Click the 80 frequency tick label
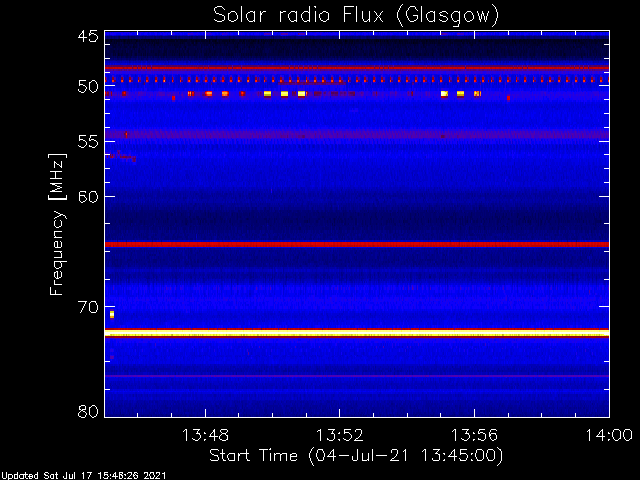Image resolution: width=640 pixels, height=480 pixels. click(x=88, y=411)
